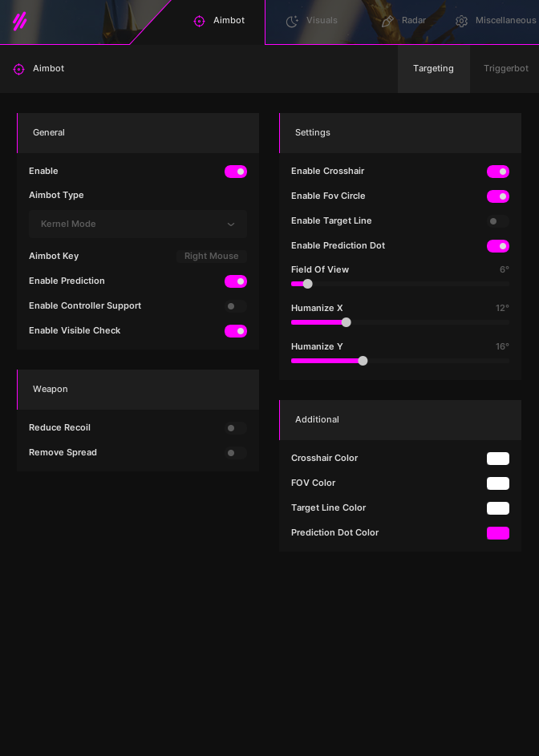This screenshot has width=539, height=756.
Task: Click the crosshair icon on the top Aimbot tab
Action: [x=199, y=21]
